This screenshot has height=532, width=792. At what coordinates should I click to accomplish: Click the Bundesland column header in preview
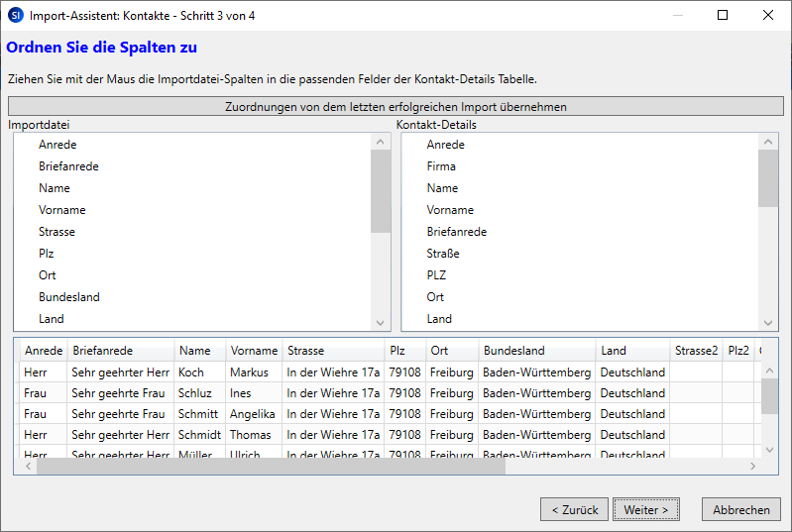[513, 351]
